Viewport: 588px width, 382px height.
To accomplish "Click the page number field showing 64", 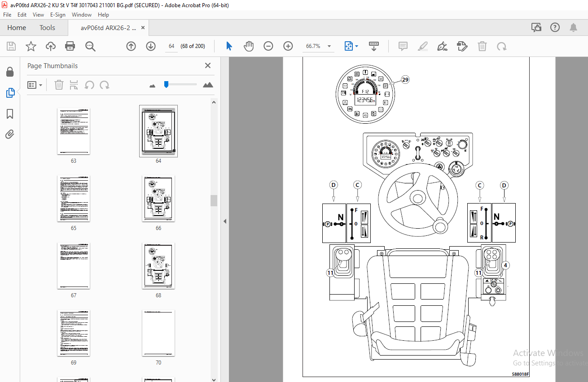I will (x=171, y=46).
